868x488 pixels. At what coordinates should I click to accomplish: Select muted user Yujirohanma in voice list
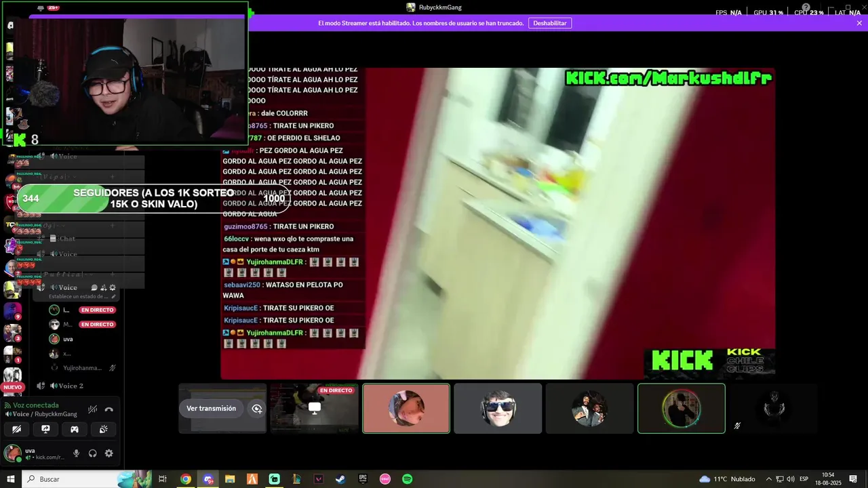(82, 368)
